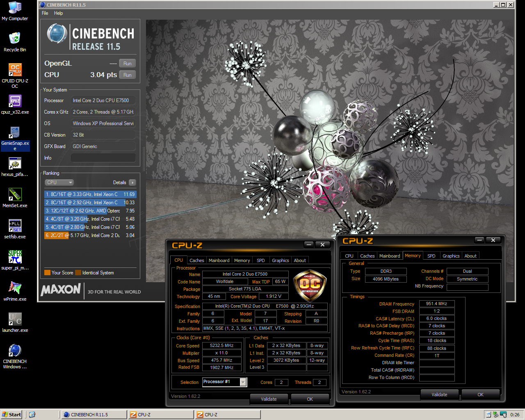
Task: Switch to SPD tab in left CPU-Z
Action: 261,260
